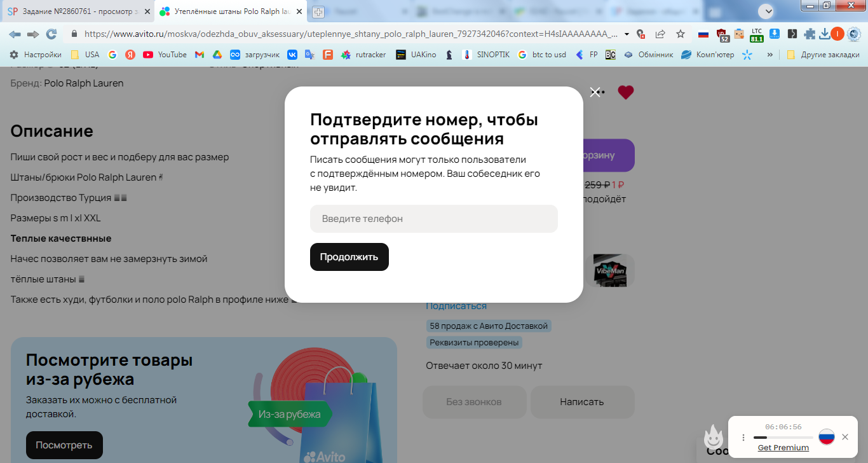Open the 'FP' bookmark
Image resolution: width=868 pixels, height=463 pixels.
coord(587,55)
